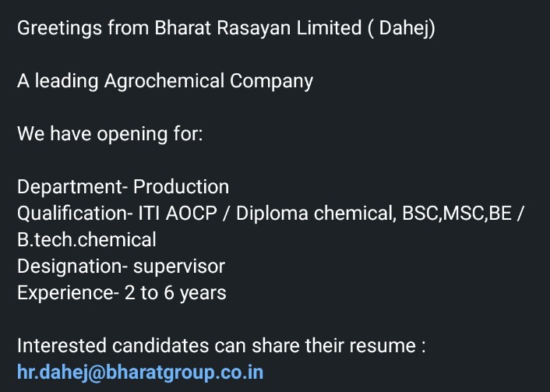550x392 pixels.
Task: Click the 'B.tech.chemical' line
Action: 86,240
